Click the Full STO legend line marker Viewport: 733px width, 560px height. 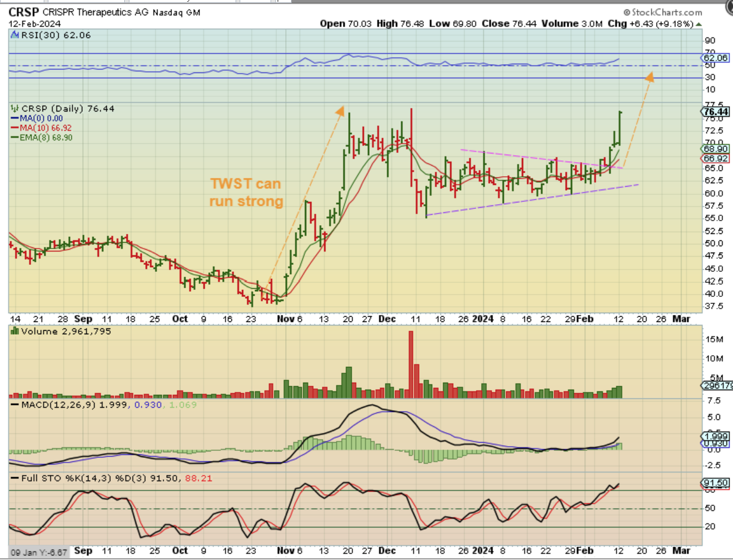(15, 478)
